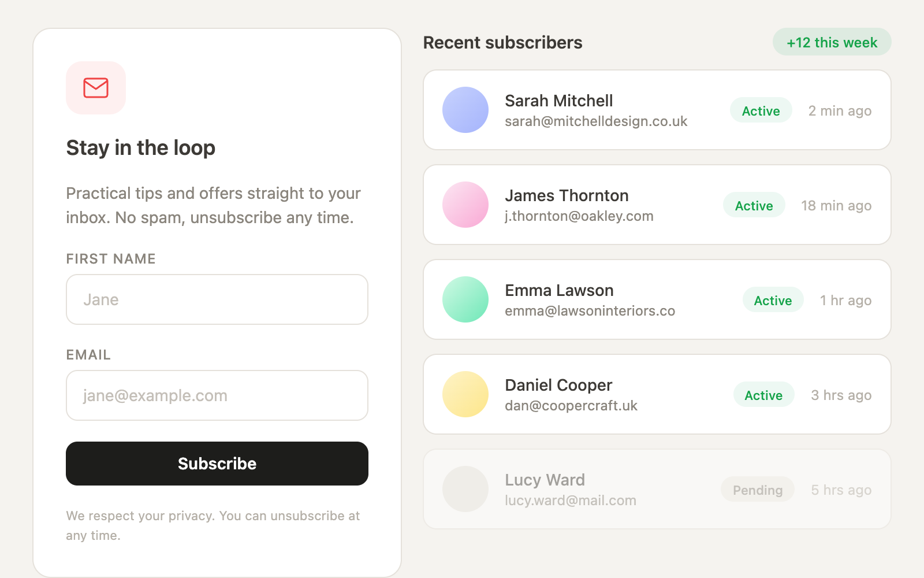Click email sarah@mitchelldesign.co.uk
924x578 pixels.
coord(596,121)
